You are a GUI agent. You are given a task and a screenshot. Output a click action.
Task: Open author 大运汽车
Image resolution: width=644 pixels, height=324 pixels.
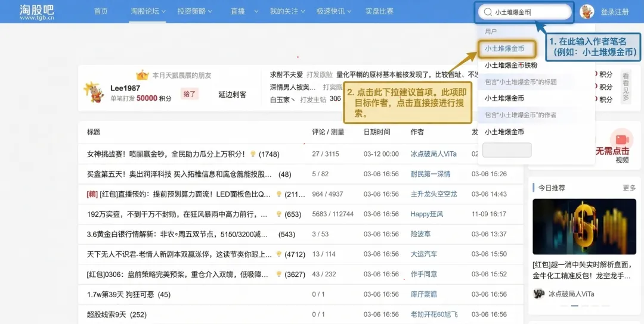pos(424,254)
